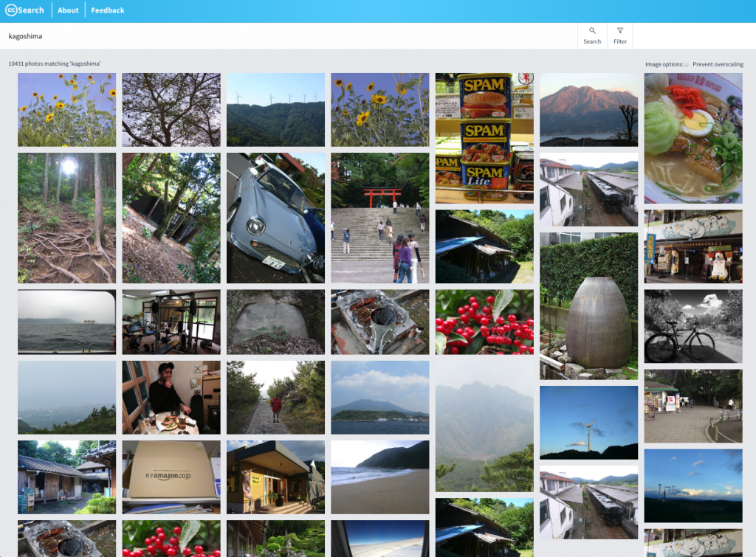This screenshot has height=557, width=756.
Task: Open the wind turbines on green hills photo
Action: click(x=275, y=109)
